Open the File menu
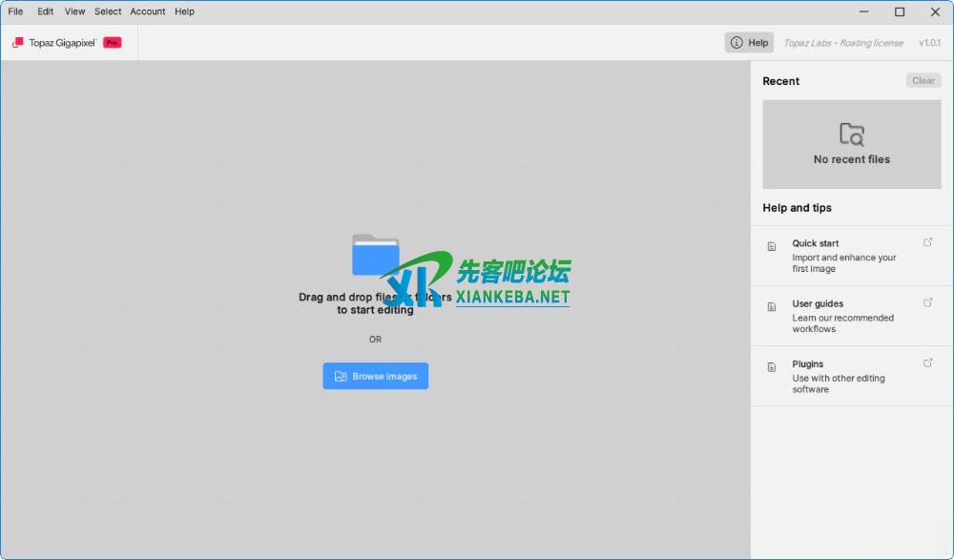Image resolution: width=954 pixels, height=560 pixels. pyautogui.click(x=15, y=11)
